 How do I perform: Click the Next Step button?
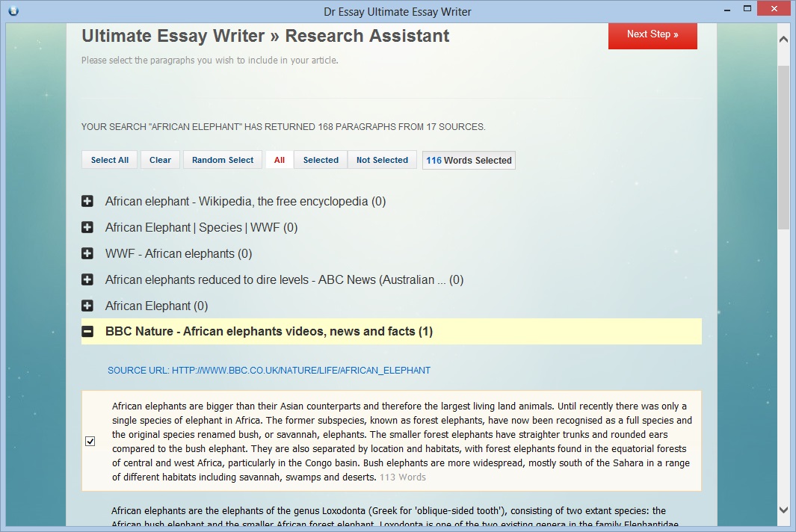652,36
